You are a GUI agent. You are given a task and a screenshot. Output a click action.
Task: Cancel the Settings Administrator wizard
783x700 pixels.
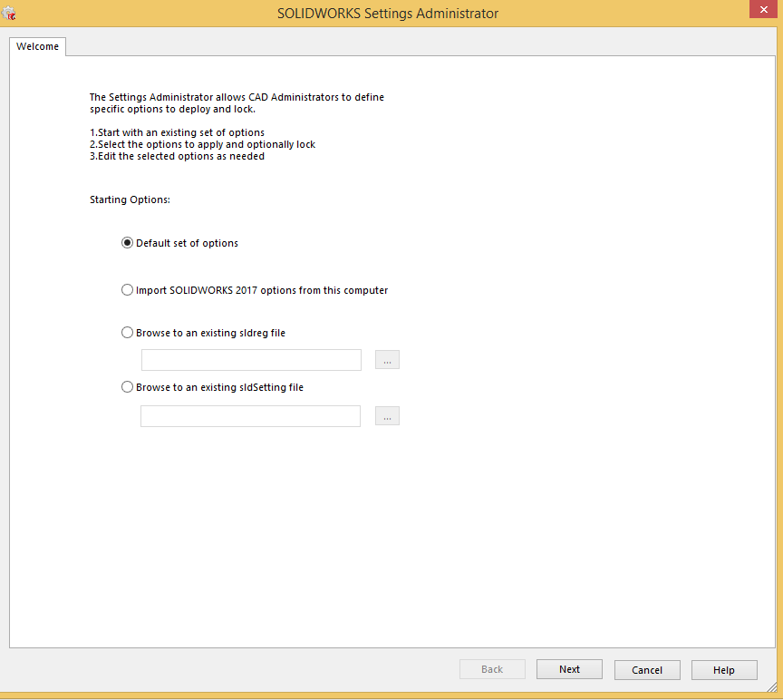pos(647,670)
